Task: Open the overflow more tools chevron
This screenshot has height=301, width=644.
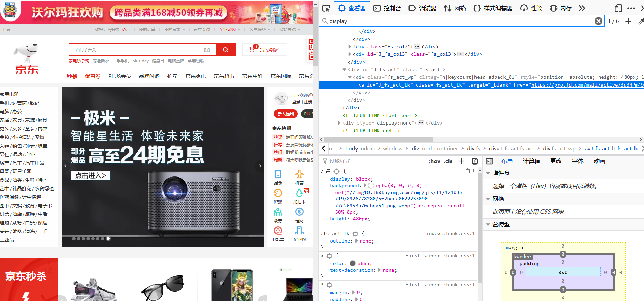Action: coord(582,8)
